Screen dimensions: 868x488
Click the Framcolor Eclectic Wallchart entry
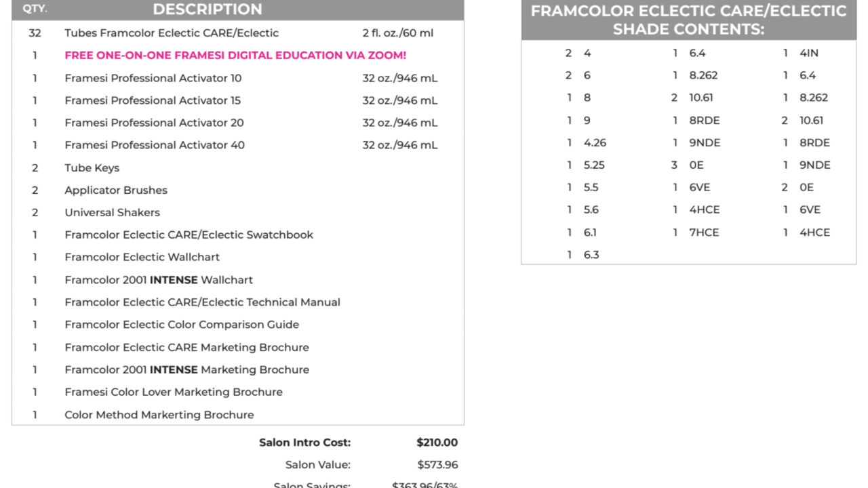142,258
